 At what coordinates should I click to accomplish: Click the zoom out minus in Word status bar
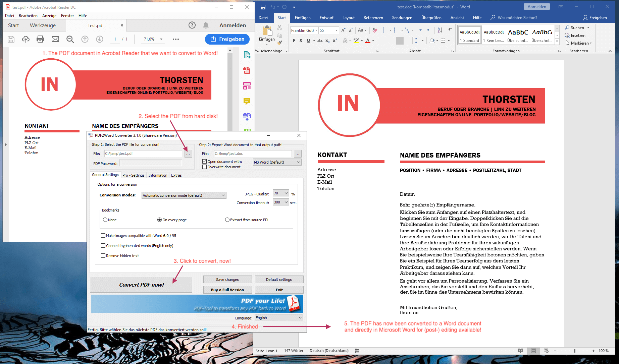[555, 351]
